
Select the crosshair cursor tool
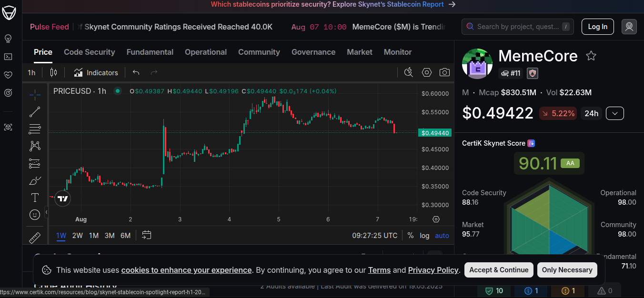tap(35, 95)
